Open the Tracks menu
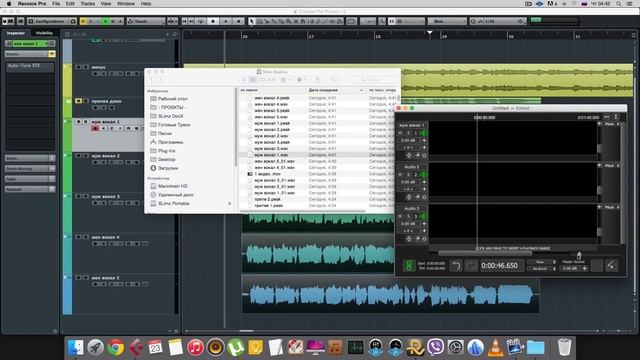Image resolution: width=640 pixels, height=360 pixels. [87, 4]
